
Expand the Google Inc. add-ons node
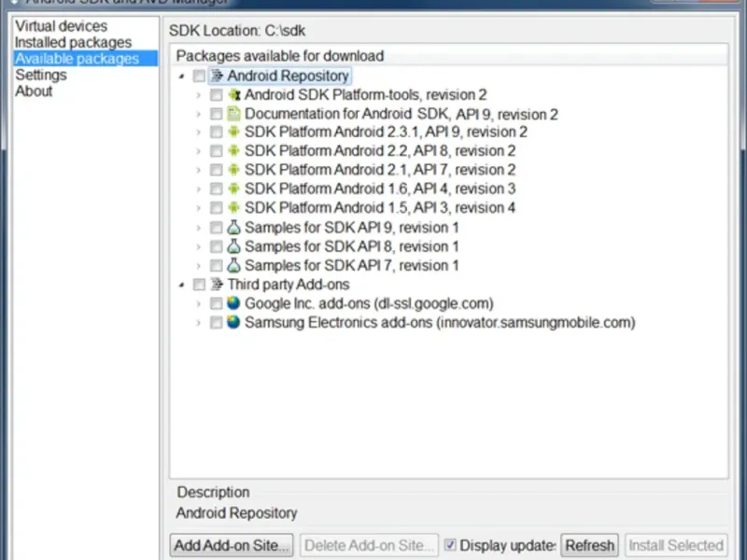pyautogui.click(x=199, y=304)
